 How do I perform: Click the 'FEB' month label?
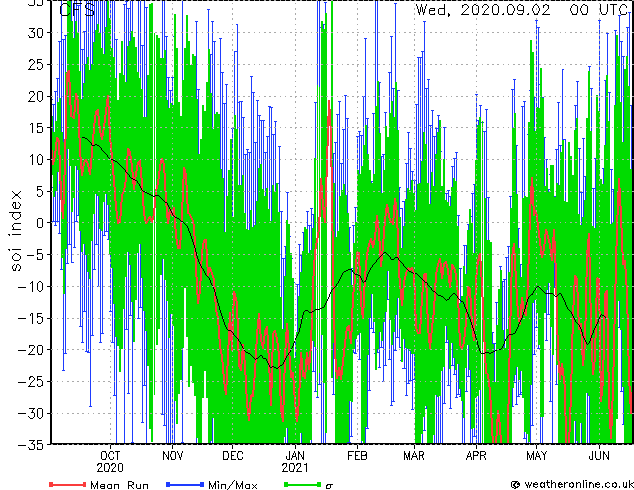click(x=357, y=456)
